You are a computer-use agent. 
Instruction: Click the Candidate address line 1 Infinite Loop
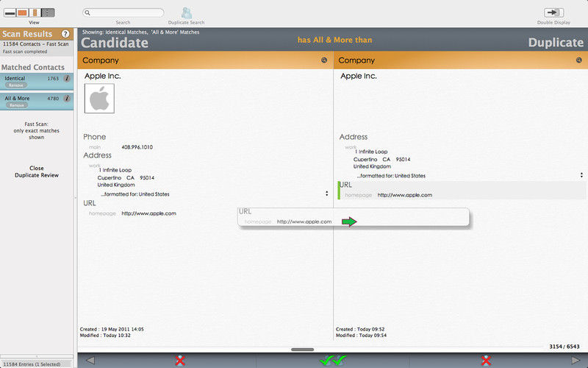pyautogui.click(x=115, y=170)
